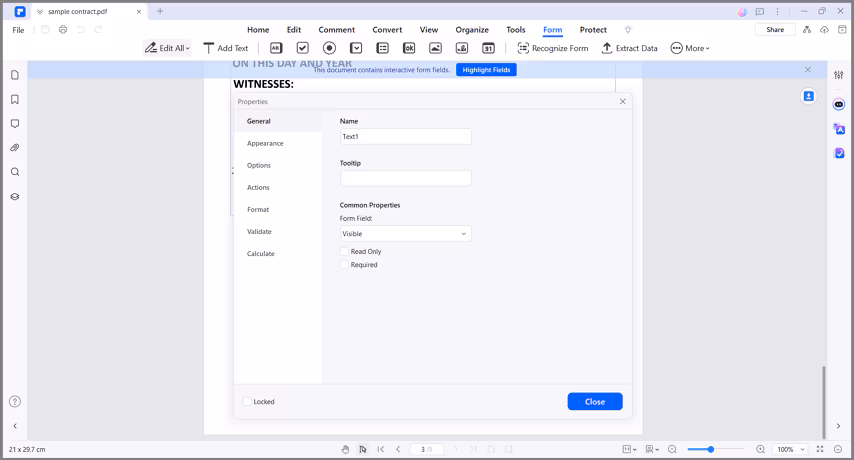
Task: Click the zoom in magnifier icon
Action: click(x=760, y=449)
